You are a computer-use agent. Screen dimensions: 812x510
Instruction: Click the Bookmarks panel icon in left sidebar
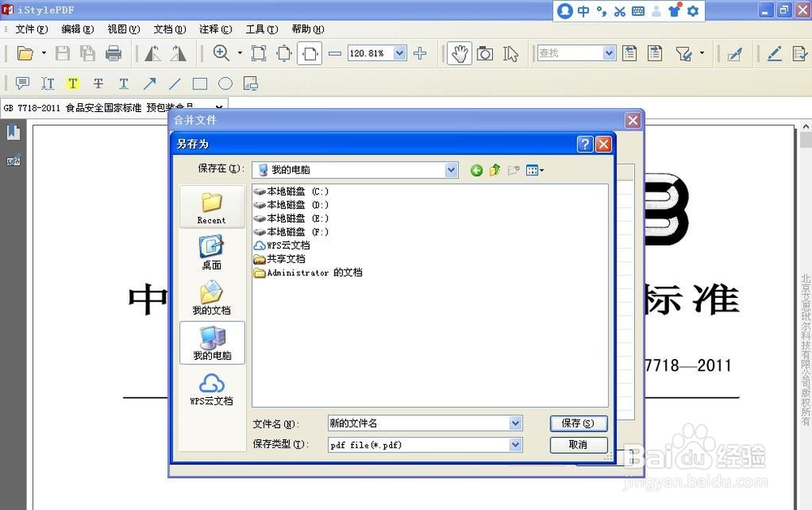[13, 132]
